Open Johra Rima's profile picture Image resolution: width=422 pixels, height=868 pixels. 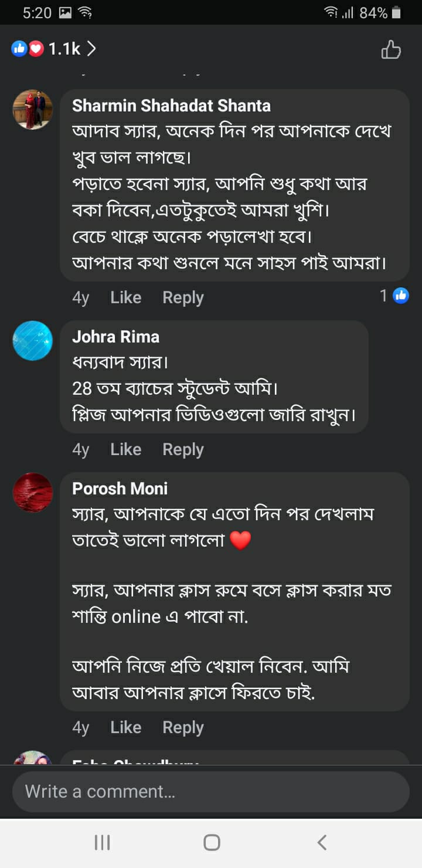pos(33,341)
